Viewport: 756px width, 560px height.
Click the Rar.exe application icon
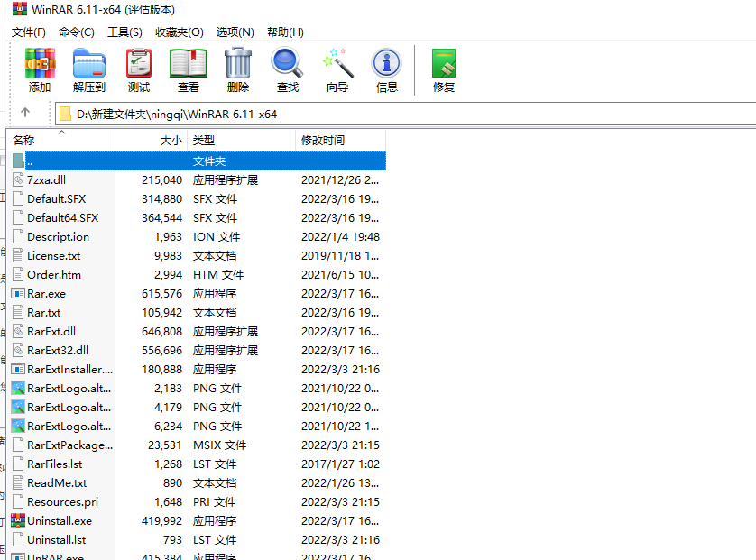coord(18,293)
